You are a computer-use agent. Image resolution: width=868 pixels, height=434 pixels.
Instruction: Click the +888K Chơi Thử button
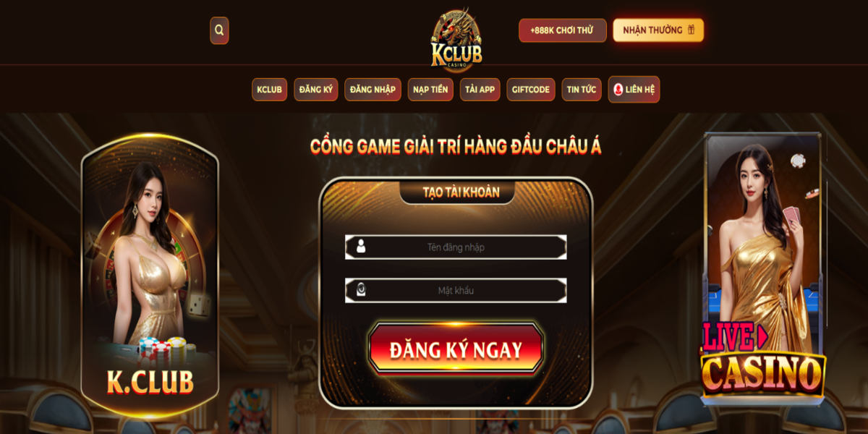[x=562, y=30]
